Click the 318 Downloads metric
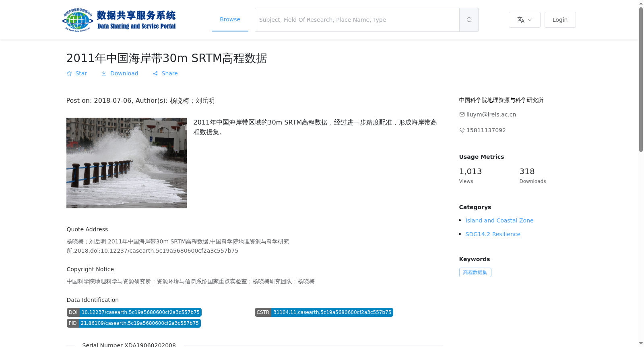 533,176
